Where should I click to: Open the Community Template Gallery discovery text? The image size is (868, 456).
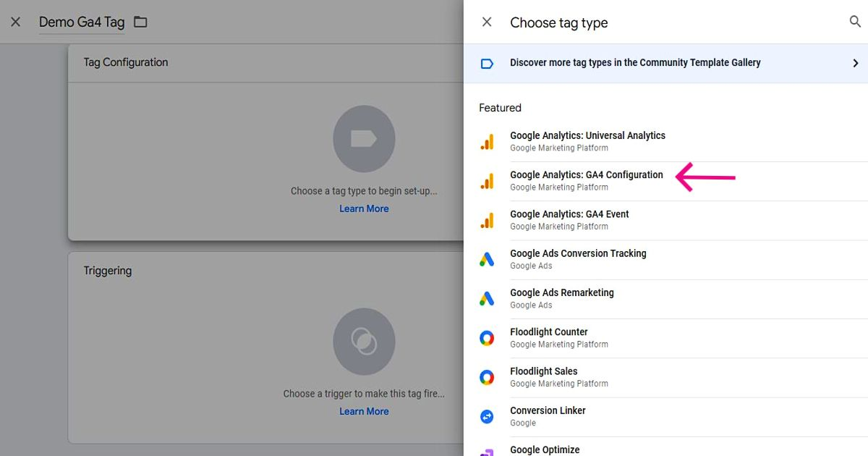click(x=635, y=63)
